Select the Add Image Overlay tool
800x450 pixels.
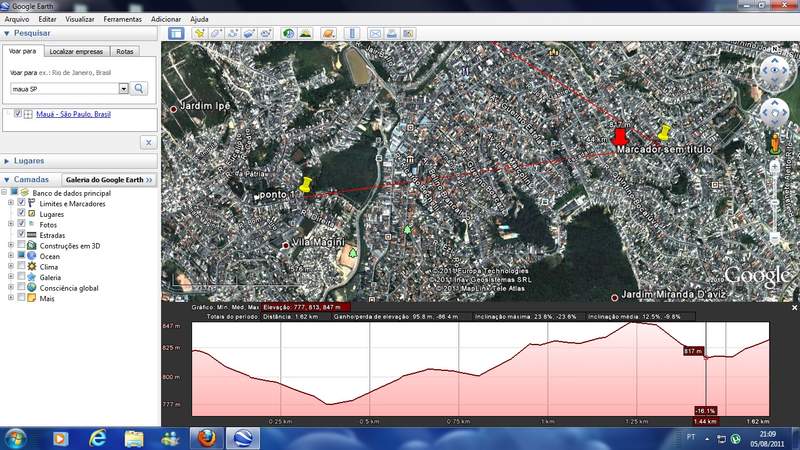[x=249, y=34]
